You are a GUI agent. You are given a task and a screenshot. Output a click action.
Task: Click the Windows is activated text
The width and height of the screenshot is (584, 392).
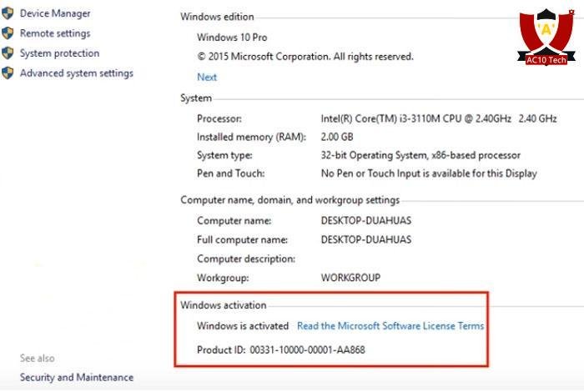pyautogui.click(x=243, y=326)
